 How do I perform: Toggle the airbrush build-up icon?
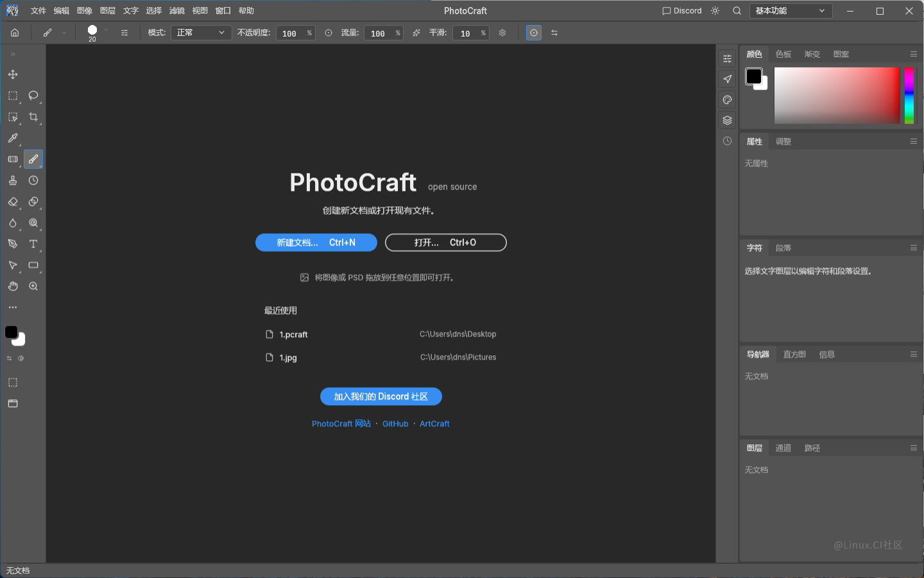point(416,33)
